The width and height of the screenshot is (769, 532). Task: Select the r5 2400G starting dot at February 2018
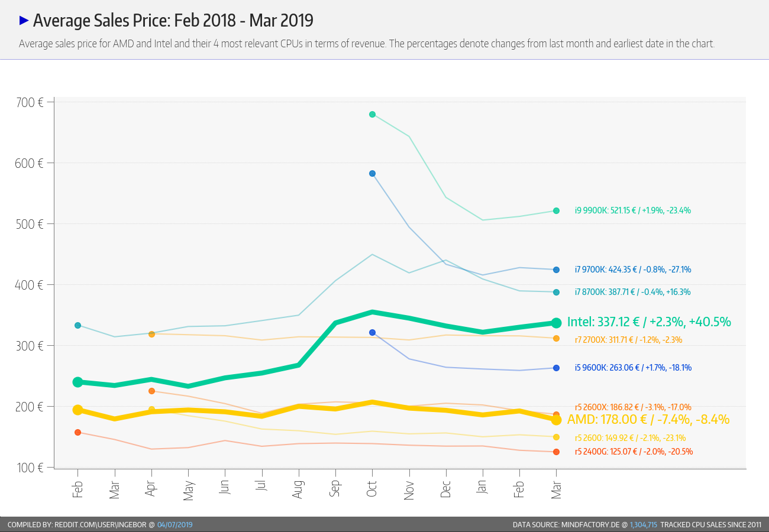pyautogui.click(x=77, y=433)
